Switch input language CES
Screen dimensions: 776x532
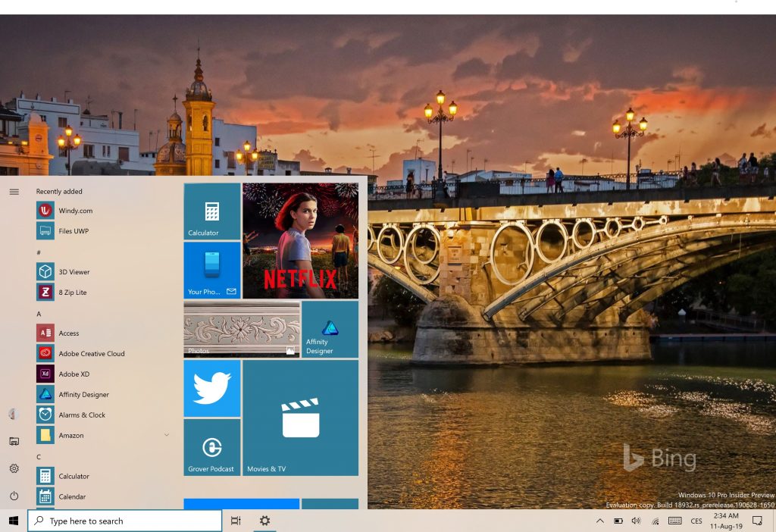696,521
